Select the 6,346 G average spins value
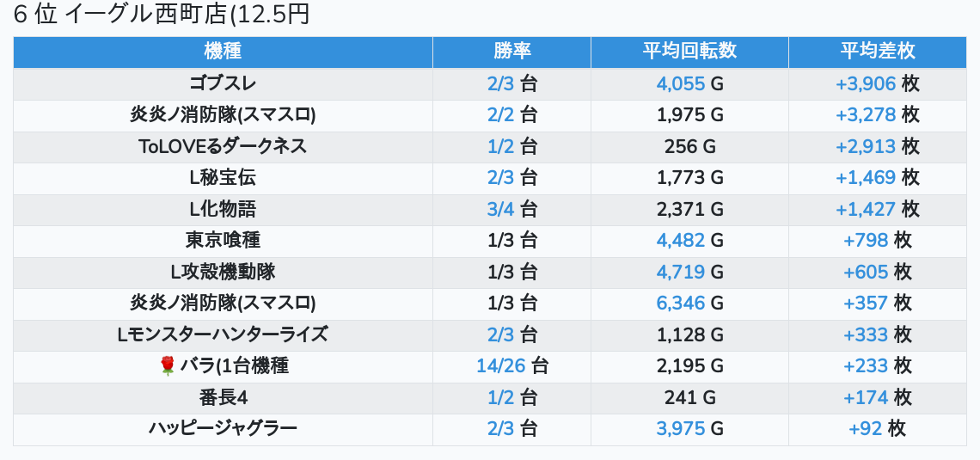The image size is (980, 460). point(689,304)
